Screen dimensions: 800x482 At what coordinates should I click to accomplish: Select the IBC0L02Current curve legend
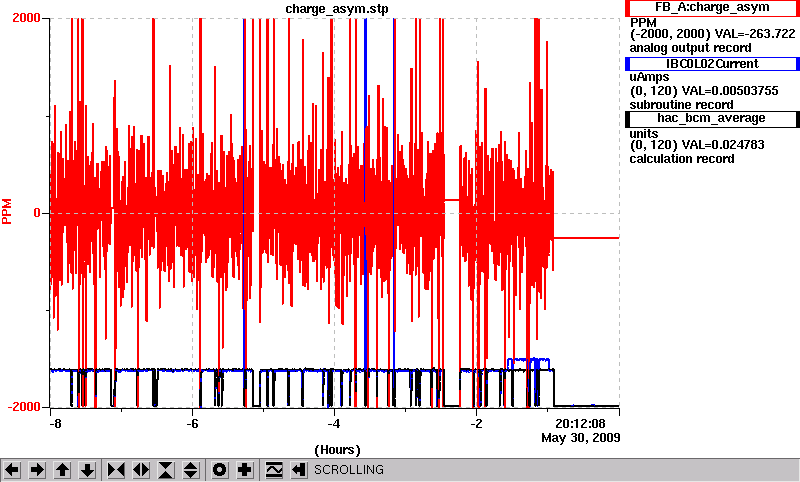pos(712,64)
